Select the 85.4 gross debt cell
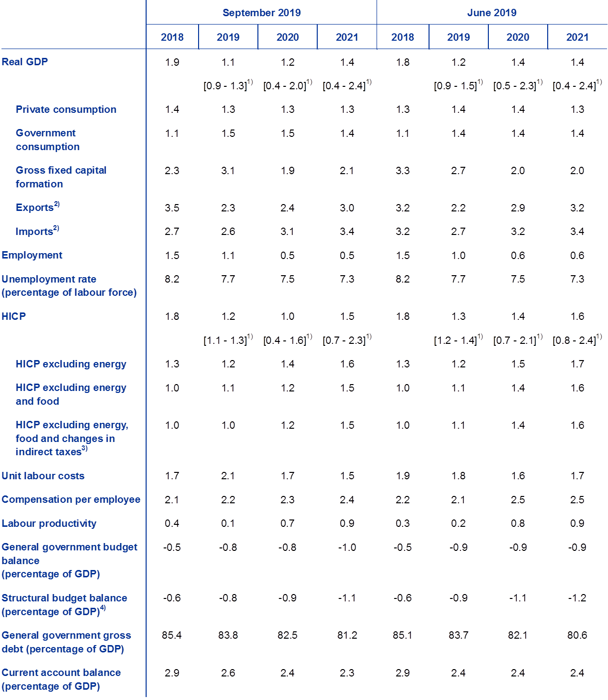 pyautogui.click(x=172, y=635)
